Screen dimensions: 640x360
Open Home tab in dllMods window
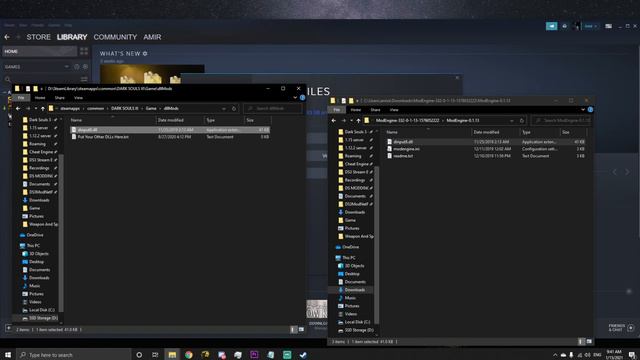tap(40, 98)
